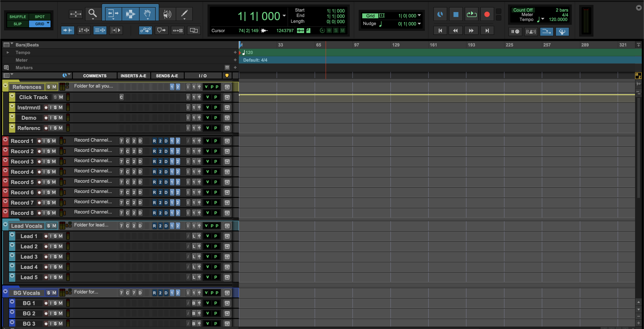644x329 pixels.
Task: Click the SENDS A-E column header
Action: coord(167,76)
